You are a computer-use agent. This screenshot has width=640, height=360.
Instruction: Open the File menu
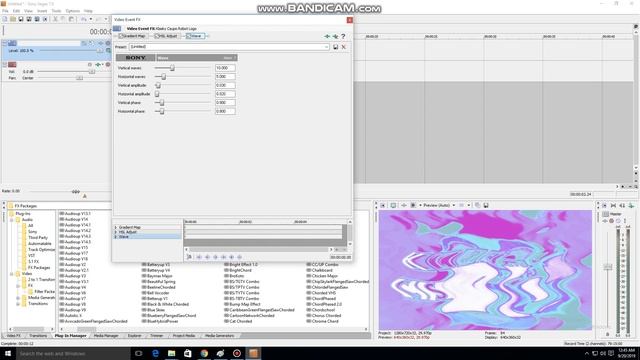[5, 11]
